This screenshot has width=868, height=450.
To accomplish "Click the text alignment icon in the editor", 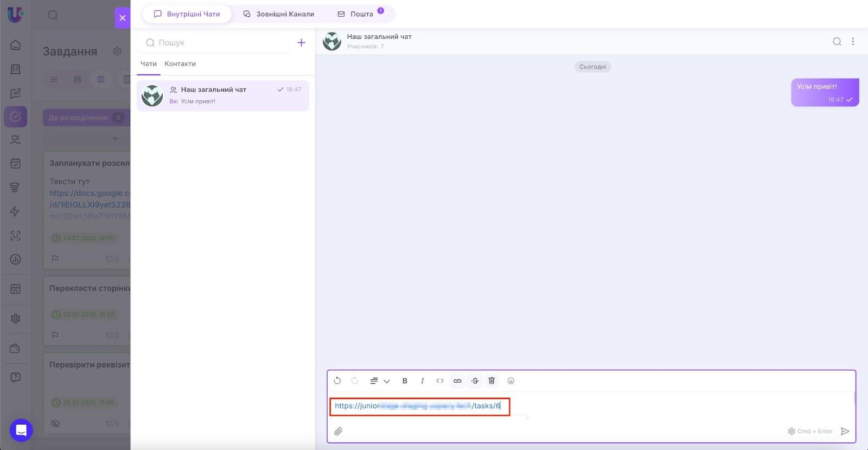I will pos(374,381).
